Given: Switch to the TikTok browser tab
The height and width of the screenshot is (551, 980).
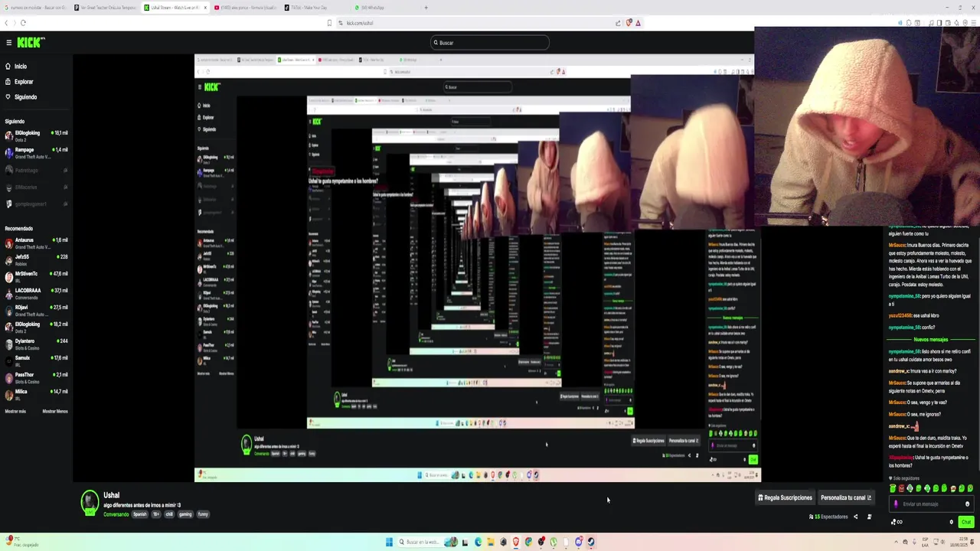Looking at the screenshot, I should click(x=314, y=8).
